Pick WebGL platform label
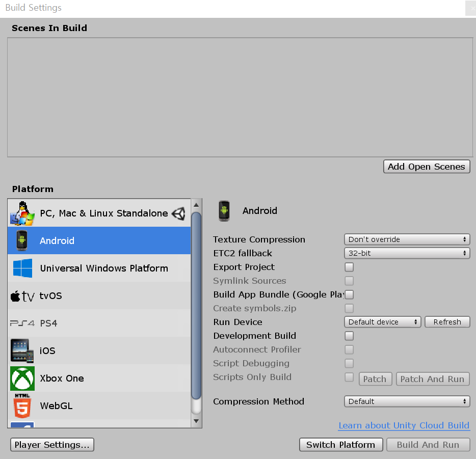Image resolution: width=476 pixels, height=459 pixels. tap(56, 406)
